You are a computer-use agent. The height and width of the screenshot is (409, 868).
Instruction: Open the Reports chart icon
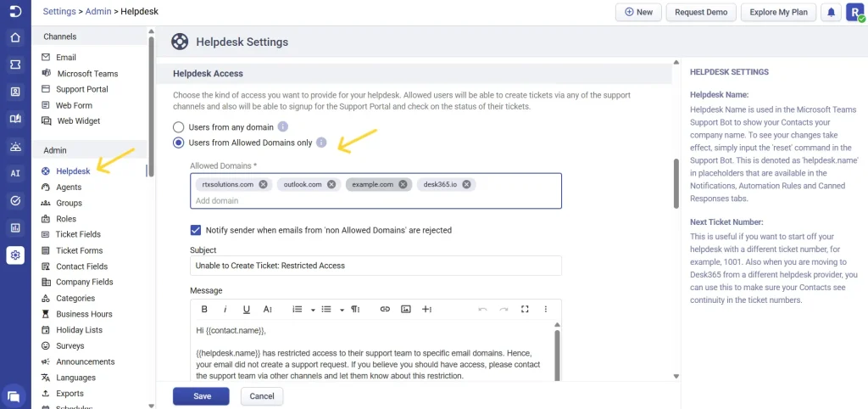click(x=15, y=227)
